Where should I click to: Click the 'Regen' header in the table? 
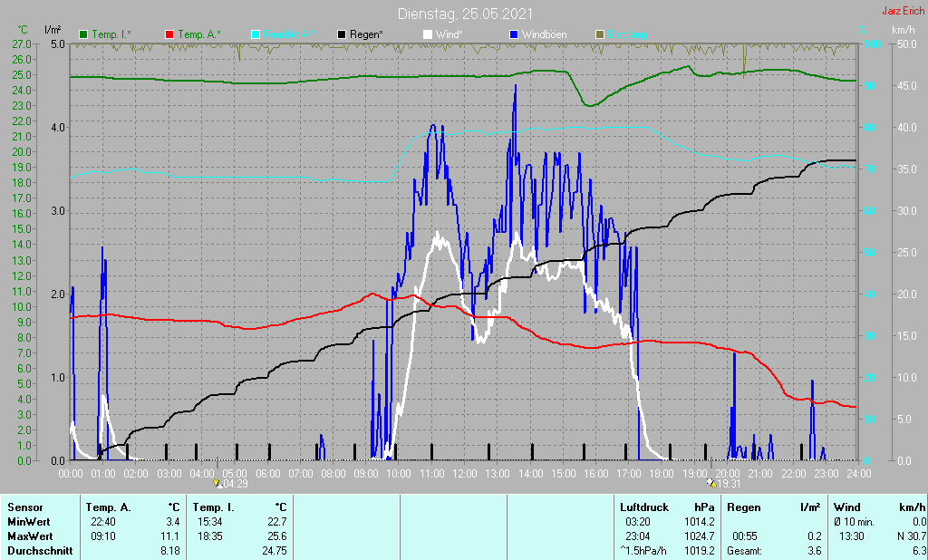[x=743, y=507]
